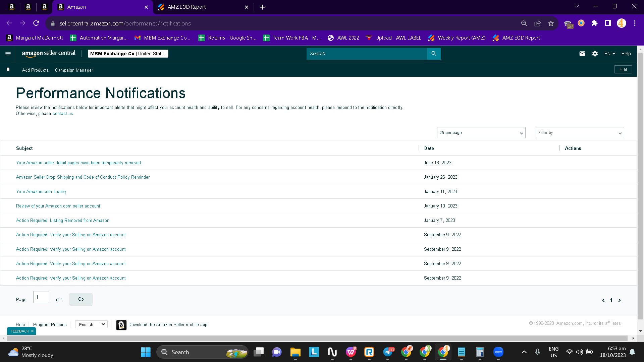
Task: Go back in browser history
Action: [x=9, y=23]
